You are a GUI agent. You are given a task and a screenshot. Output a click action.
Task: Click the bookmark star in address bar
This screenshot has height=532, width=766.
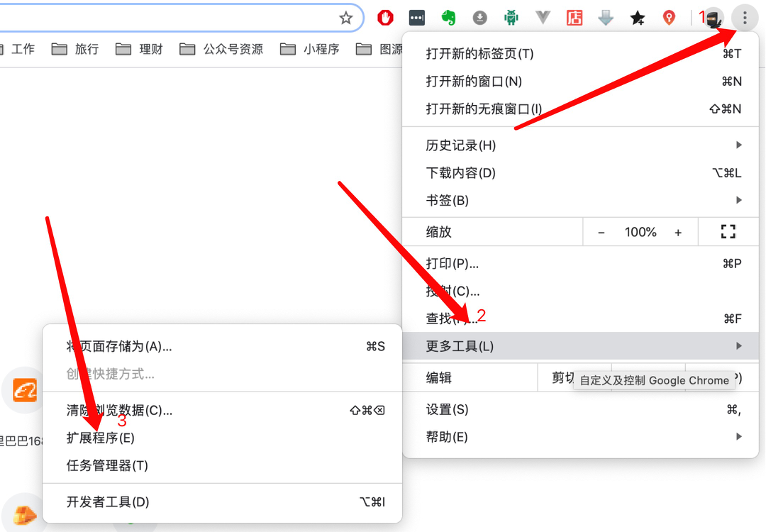[x=346, y=18]
